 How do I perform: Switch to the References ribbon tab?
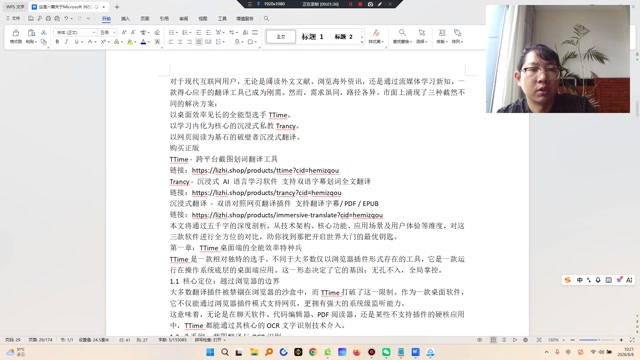pos(164,19)
